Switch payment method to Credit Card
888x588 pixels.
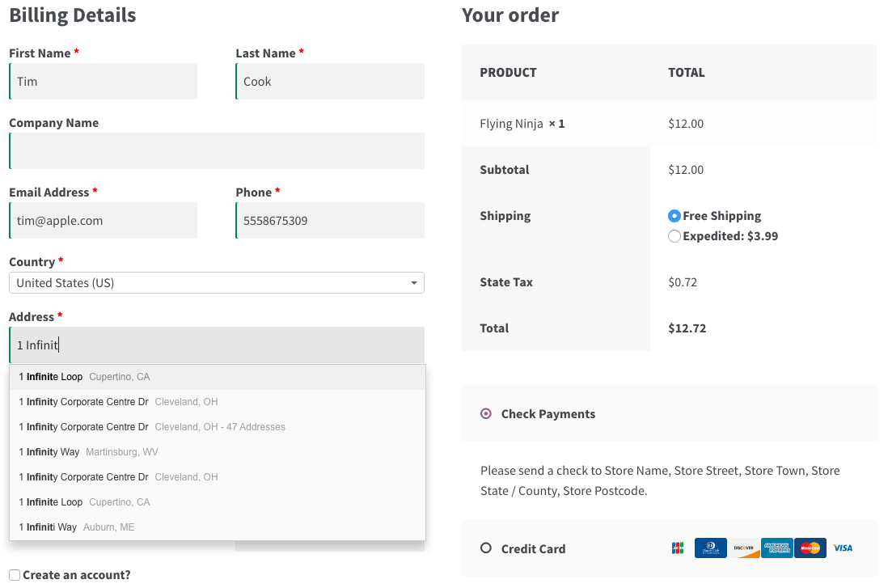click(485, 548)
